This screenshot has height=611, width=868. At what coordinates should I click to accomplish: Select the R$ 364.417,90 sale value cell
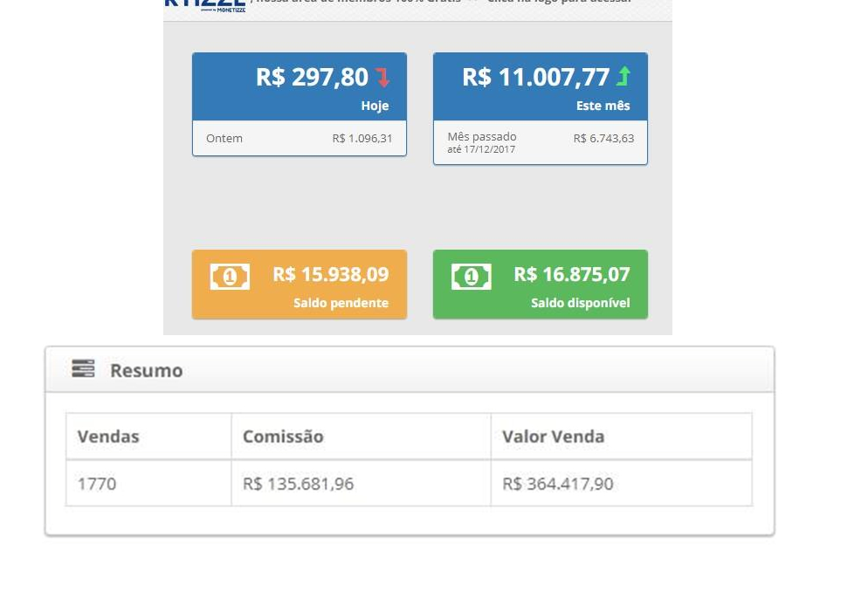621,484
